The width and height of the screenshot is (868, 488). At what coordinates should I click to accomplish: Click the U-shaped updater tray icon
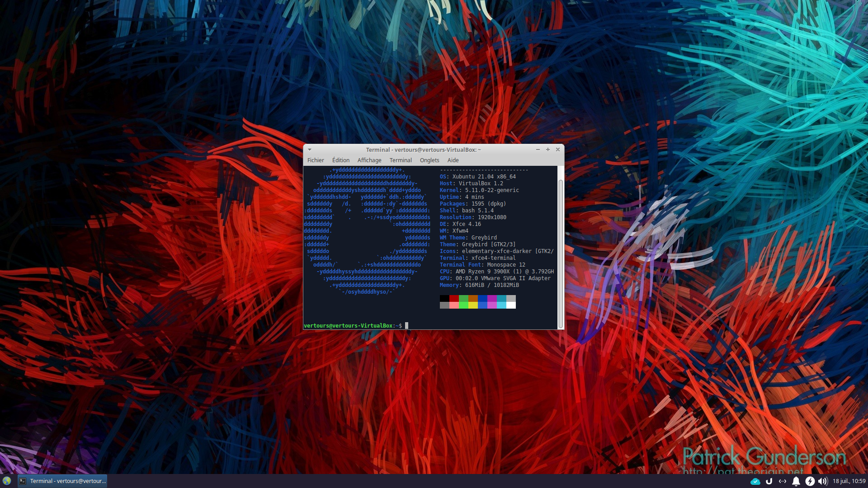tap(769, 481)
